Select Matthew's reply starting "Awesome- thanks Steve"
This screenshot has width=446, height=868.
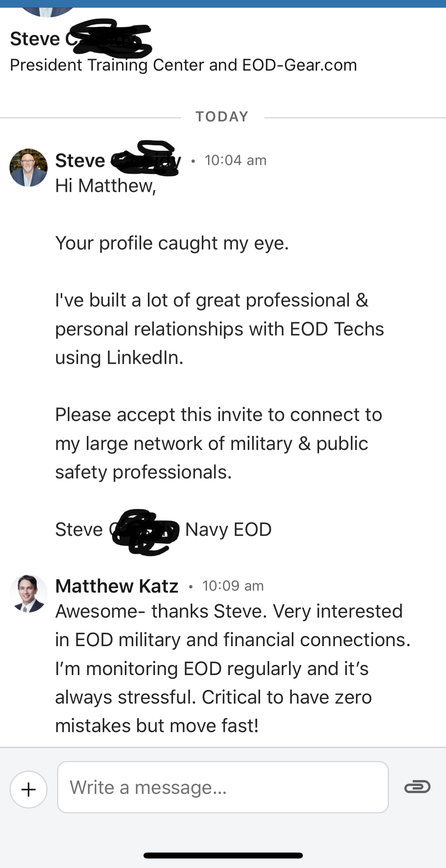point(233,668)
